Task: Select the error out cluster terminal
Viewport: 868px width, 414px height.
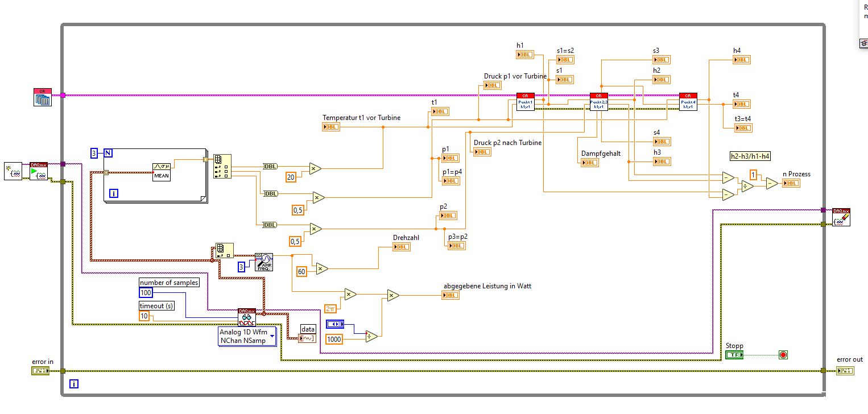Action: [x=845, y=371]
